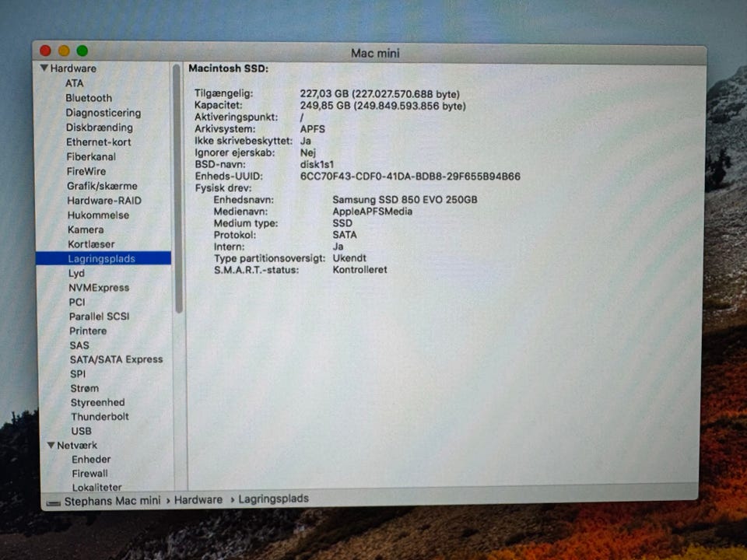747x560 pixels.
Task: Select Enheder under Netværk
Action: coord(91,460)
